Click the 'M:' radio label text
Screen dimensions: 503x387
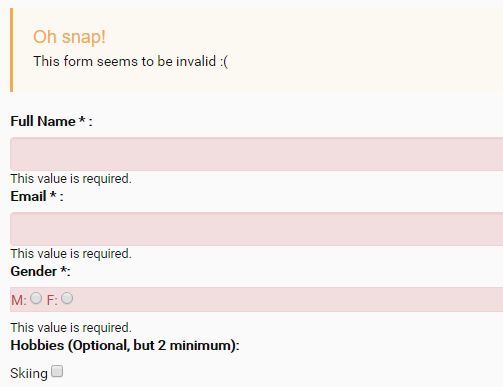point(19,300)
